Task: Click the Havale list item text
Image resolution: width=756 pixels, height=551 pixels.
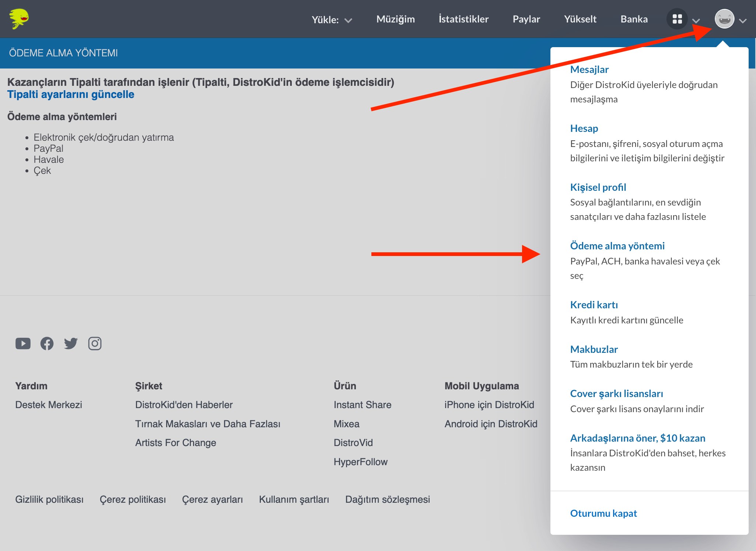Action: pyautogui.click(x=49, y=159)
